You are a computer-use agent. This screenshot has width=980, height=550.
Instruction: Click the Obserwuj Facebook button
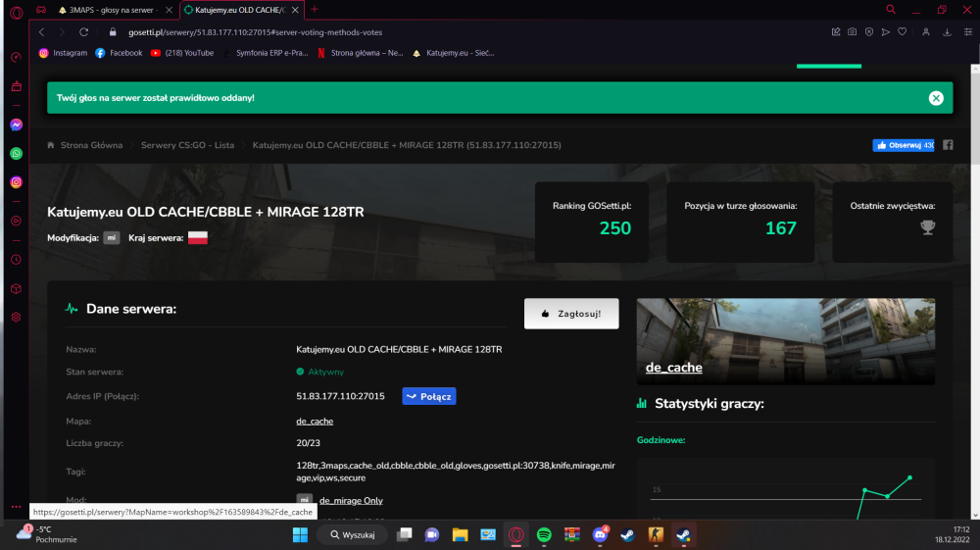click(904, 145)
